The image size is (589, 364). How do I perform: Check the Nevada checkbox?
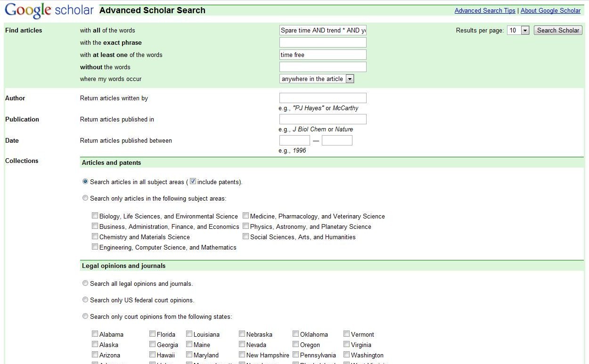click(242, 344)
